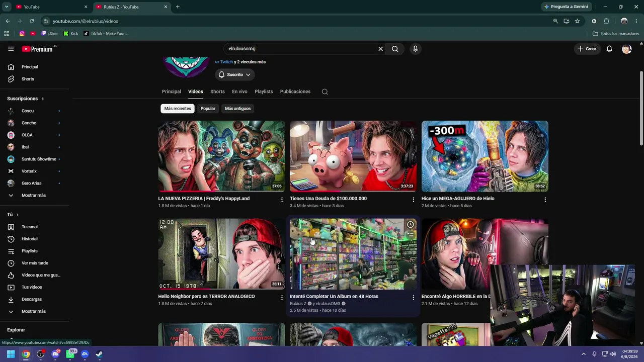The height and width of the screenshot is (362, 644).
Task: Open Tienes Una Deuda de $100.000.000 title
Action: tap(328, 199)
